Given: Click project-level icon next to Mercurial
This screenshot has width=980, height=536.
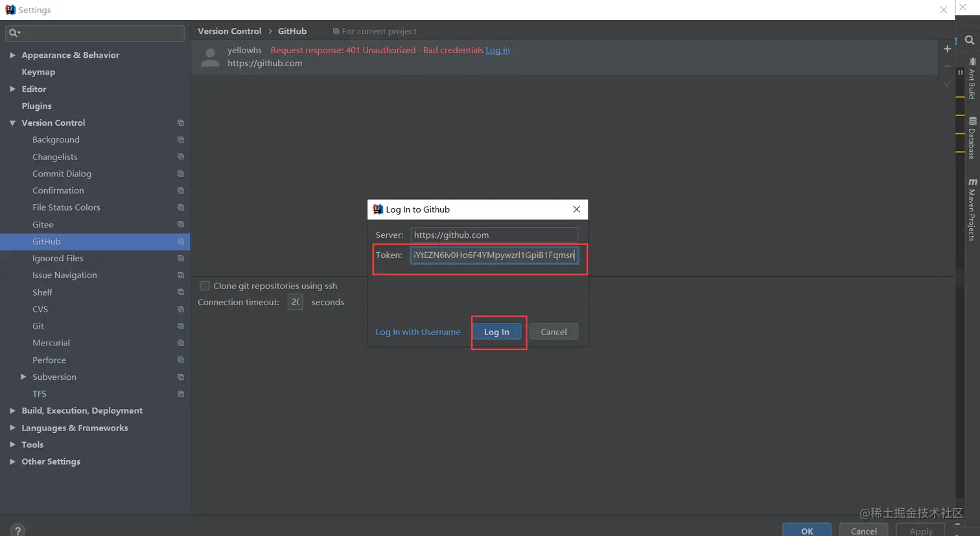Looking at the screenshot, I should coord(181,343).
